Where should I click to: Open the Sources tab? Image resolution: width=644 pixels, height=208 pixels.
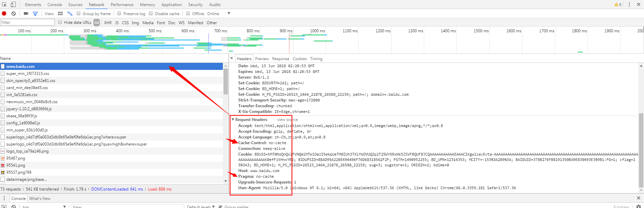click(75, 4)
